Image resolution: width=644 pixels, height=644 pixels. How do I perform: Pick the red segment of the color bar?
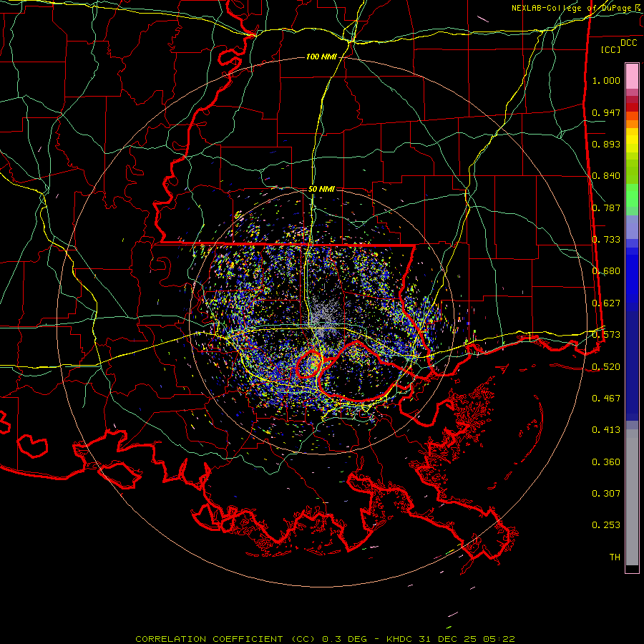[x=632, y=107]
